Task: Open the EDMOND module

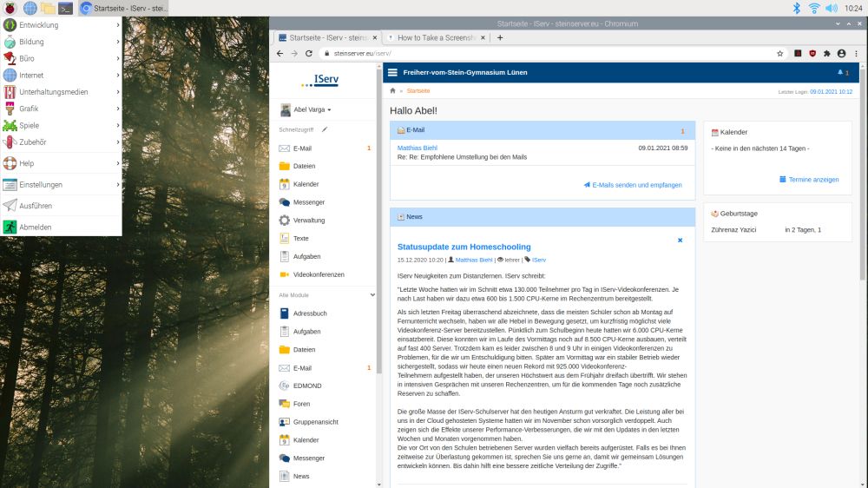Action: [x=308, y=386]
